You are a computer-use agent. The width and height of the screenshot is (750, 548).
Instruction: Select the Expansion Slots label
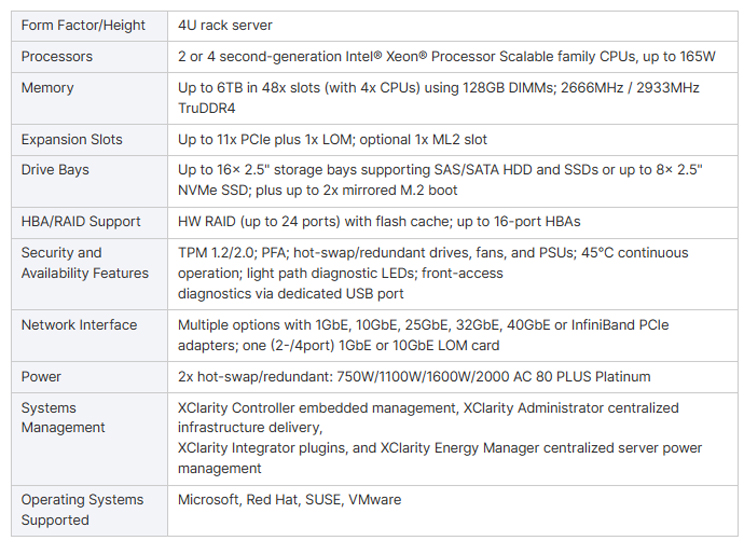(72, 140)
